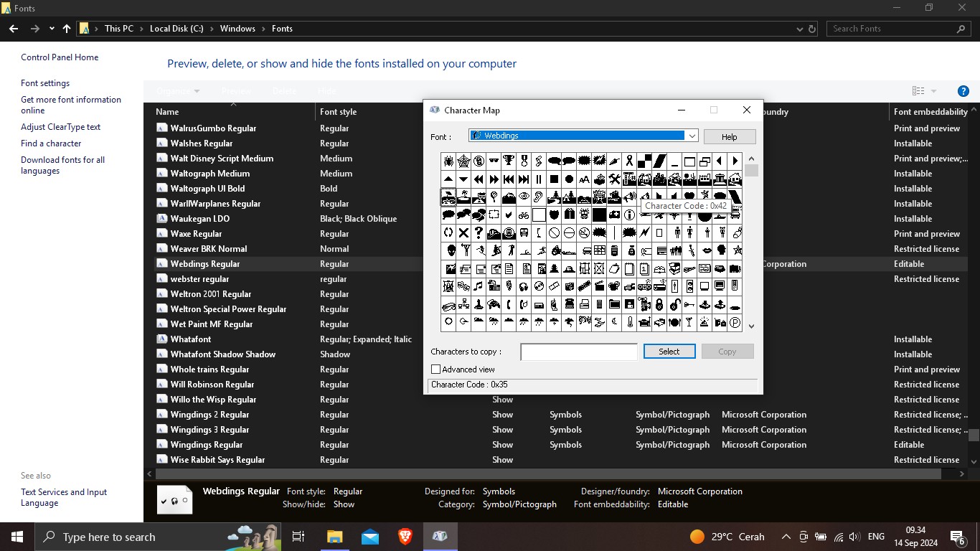Viewport: 980px width, 551px height.
Task: Open Download fonts for all languages link
Action: 63,165
